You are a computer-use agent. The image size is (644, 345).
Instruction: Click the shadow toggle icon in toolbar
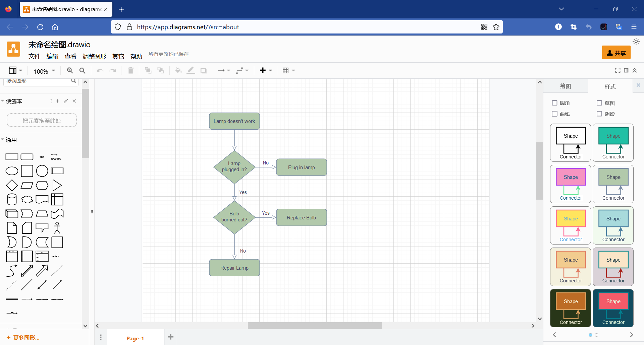point(204,70)
